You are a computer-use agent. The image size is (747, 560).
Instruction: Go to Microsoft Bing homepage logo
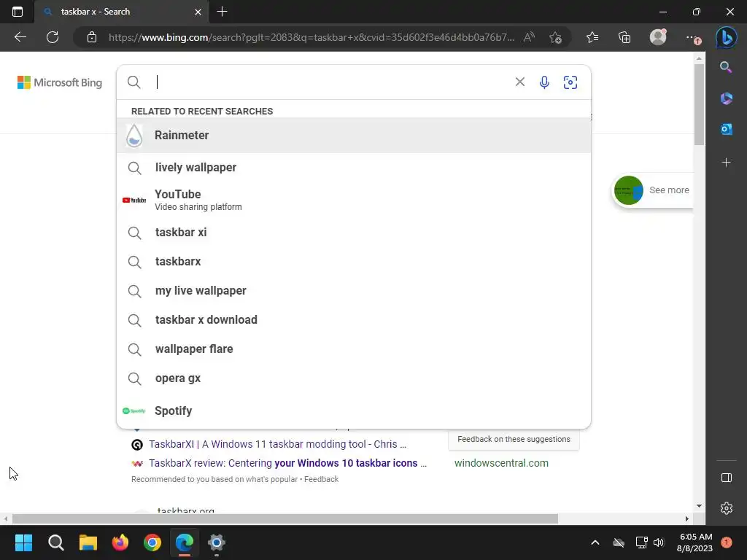60,82
